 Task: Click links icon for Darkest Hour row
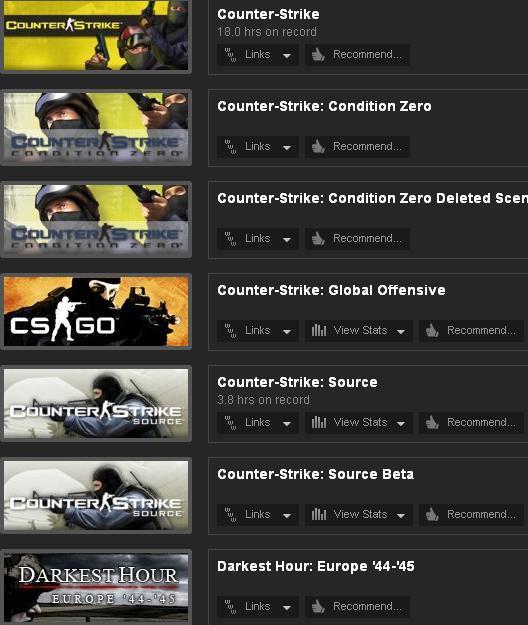230,607
